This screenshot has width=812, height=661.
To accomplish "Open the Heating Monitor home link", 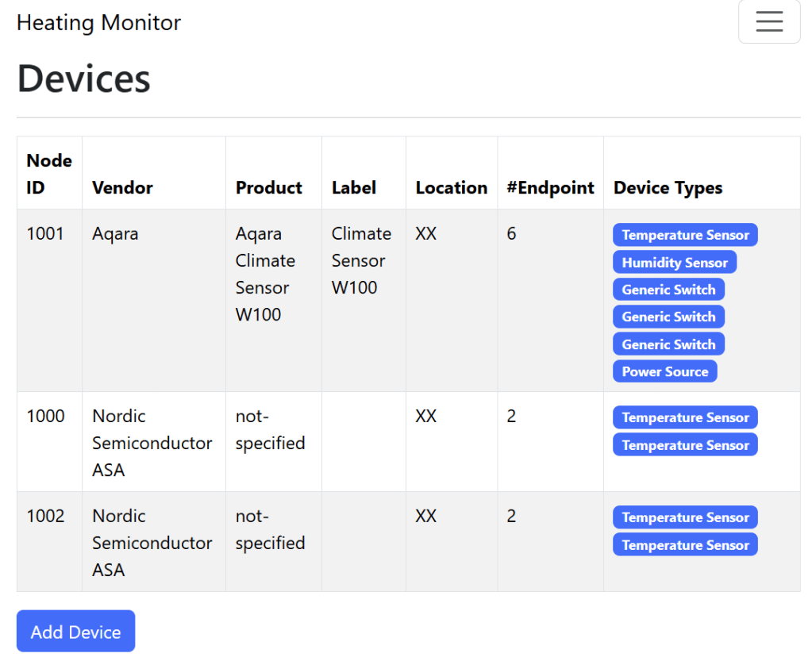I will tap(98, 22).
